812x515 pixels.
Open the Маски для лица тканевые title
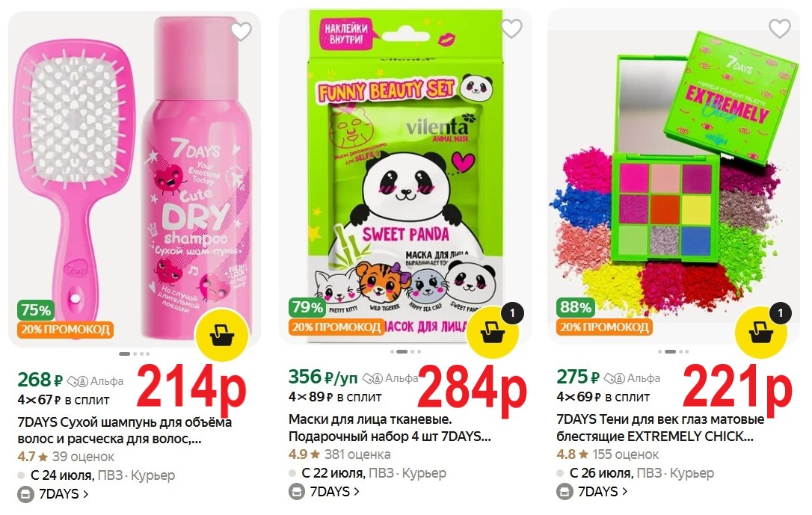pos(390,428)
